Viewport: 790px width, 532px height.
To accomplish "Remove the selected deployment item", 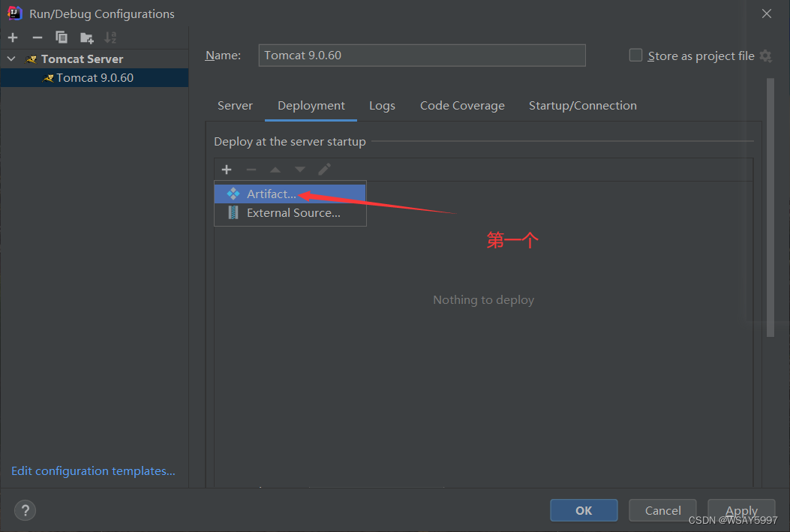I will pos(251,170).
